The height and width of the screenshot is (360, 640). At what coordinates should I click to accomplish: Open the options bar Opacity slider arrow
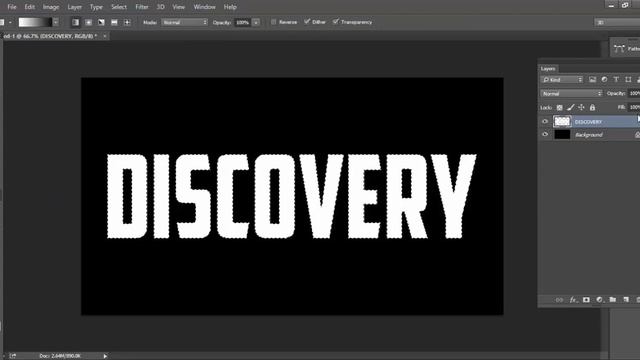(x=256, y=22)
